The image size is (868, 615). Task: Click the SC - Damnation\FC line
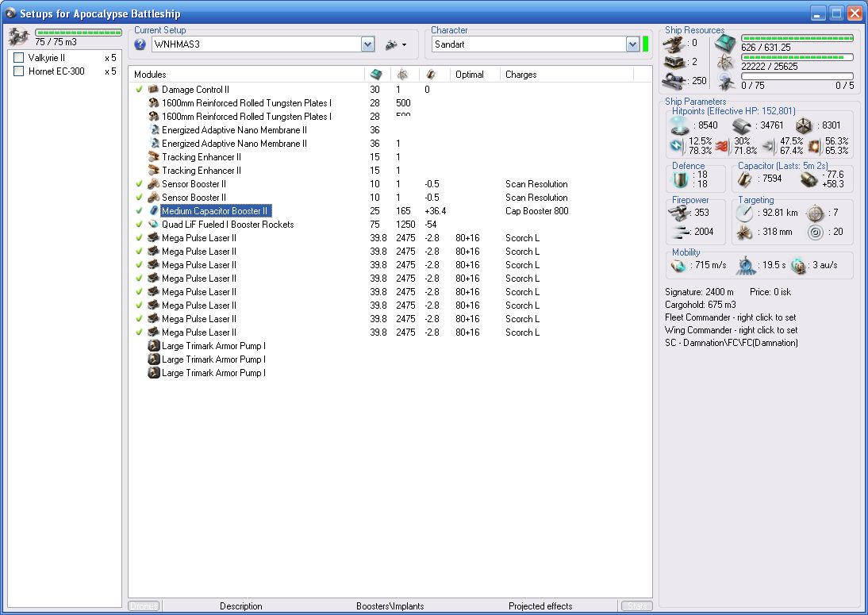coord(732,343)
